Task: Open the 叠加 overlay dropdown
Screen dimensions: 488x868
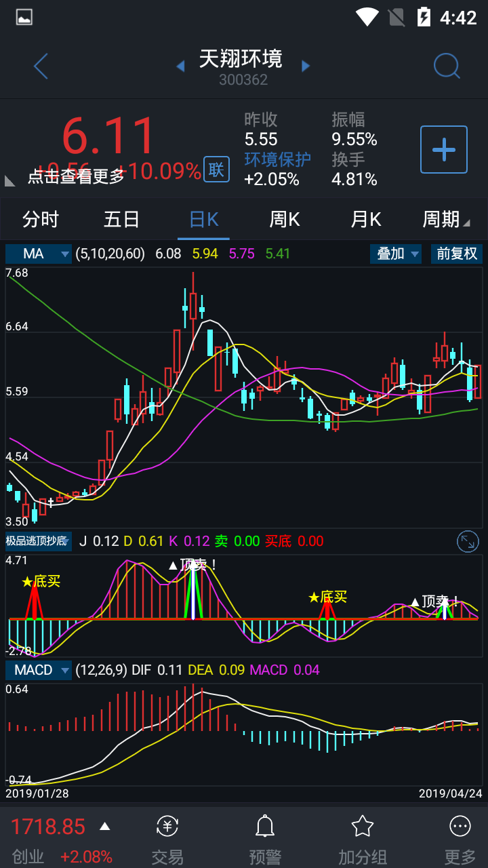Action: point(396,254)
